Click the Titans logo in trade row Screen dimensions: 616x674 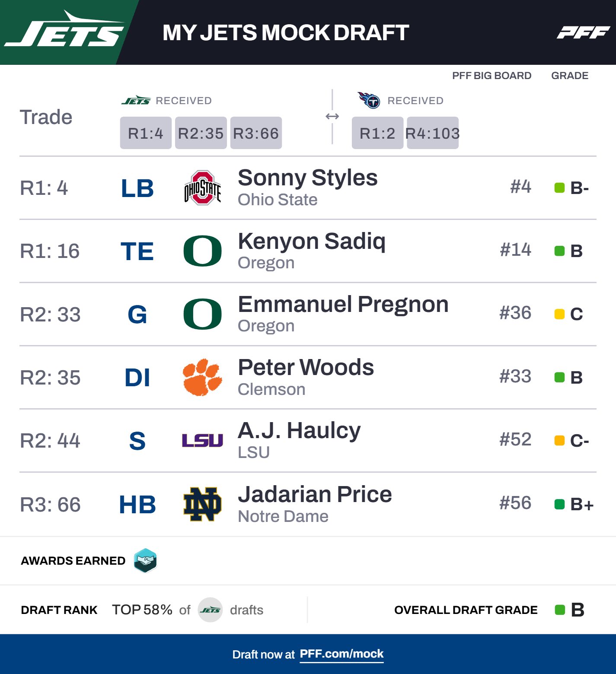tap(369, 100)
